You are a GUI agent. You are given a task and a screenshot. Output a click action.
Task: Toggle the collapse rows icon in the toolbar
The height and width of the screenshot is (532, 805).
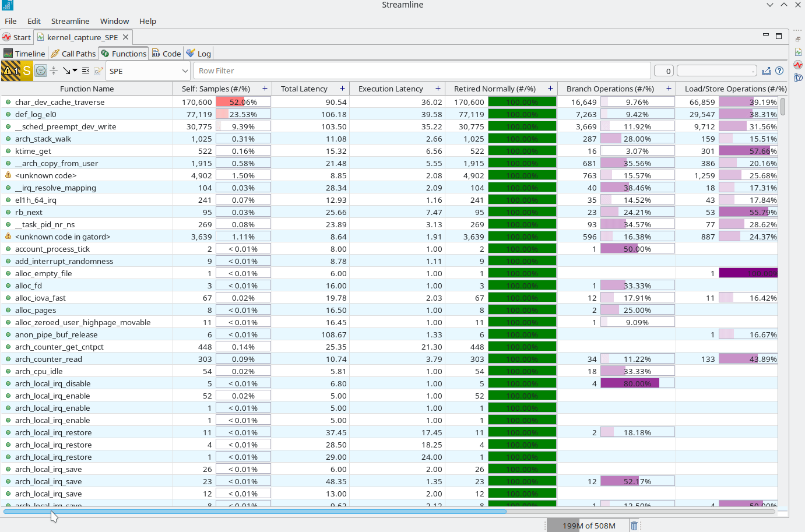tap(54, 71)
